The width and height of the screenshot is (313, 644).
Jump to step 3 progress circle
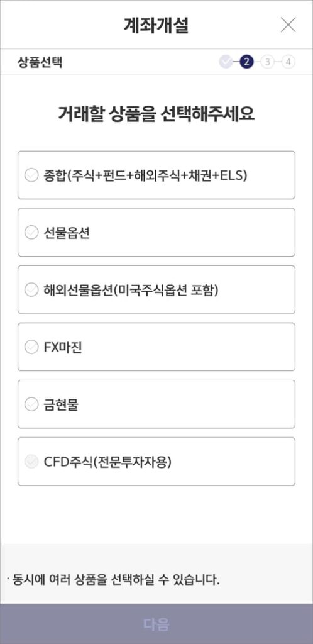[268, 62]
